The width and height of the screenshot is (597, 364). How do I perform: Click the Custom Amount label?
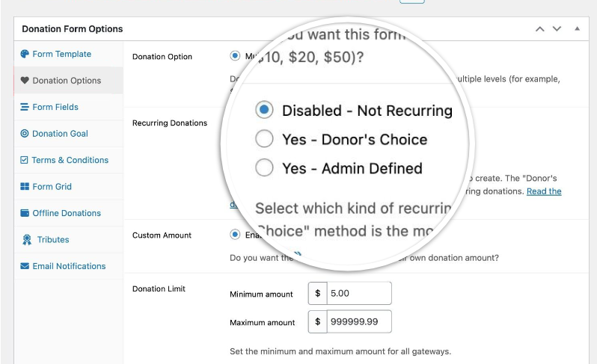click(162, 235)
